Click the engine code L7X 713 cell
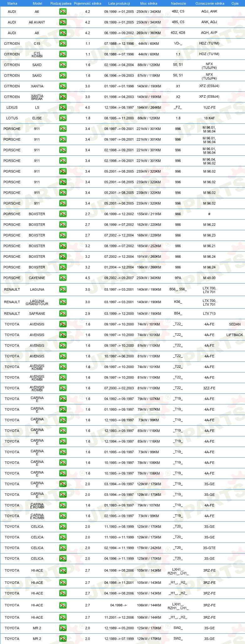The image size is (245, 644). pos(209,314)
